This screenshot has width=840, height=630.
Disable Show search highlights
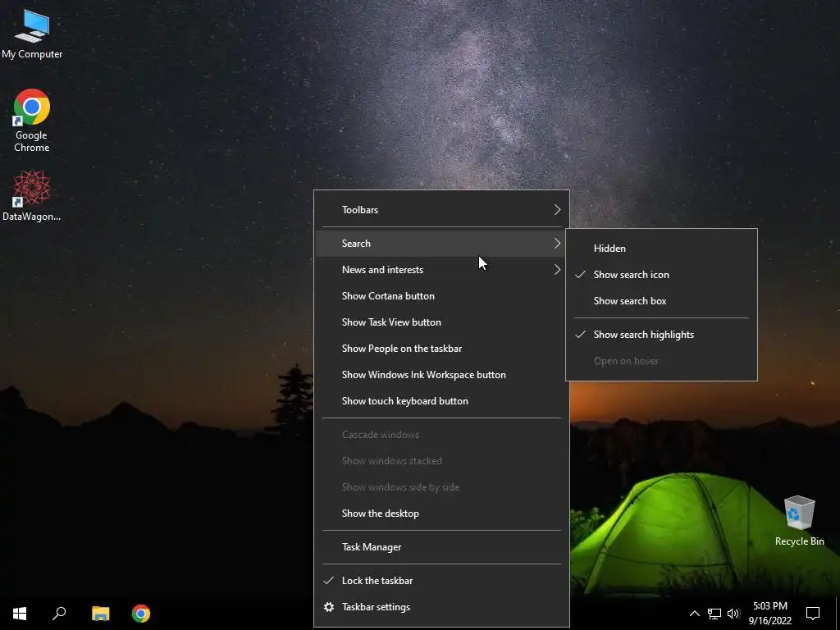661,335
